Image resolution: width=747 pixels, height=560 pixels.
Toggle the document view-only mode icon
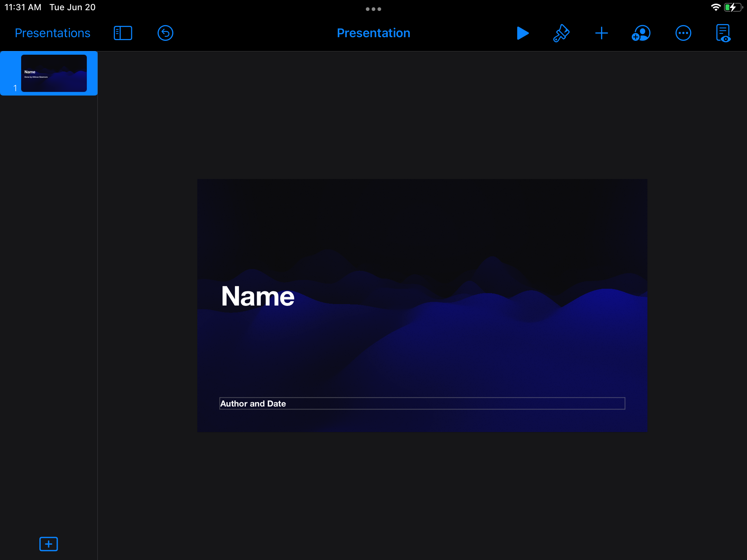pos(723,33)
